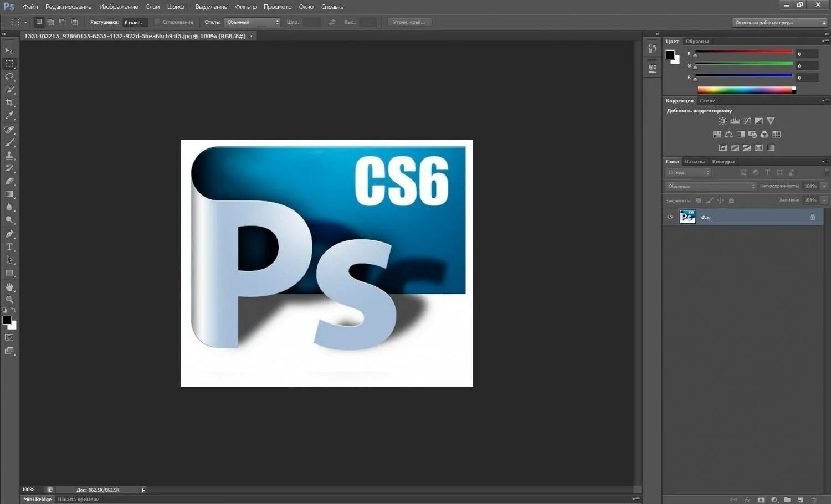Open the Файл menu

pos(30,7)
